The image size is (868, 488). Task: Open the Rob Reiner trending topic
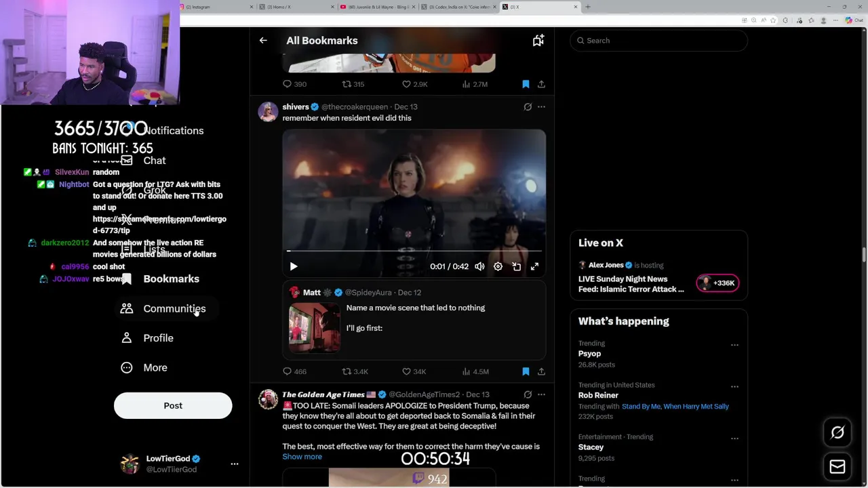pyautogui.click(x=598, y=395)
